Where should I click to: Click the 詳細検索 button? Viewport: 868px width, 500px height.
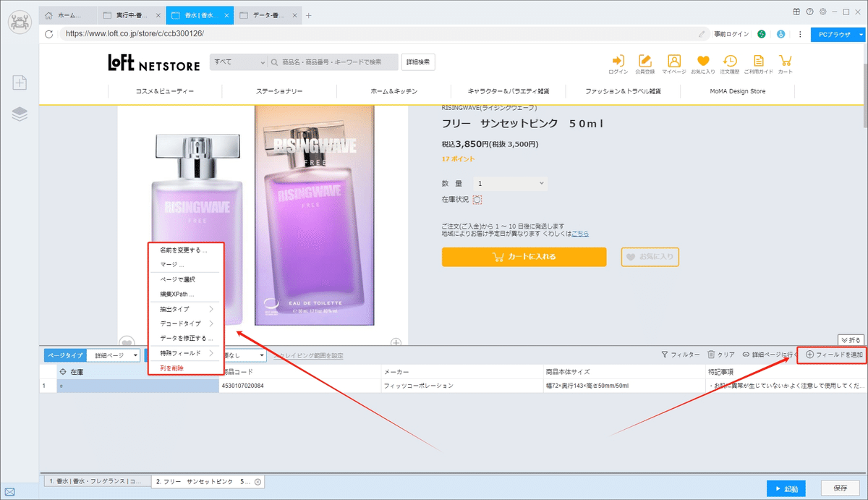419,62
